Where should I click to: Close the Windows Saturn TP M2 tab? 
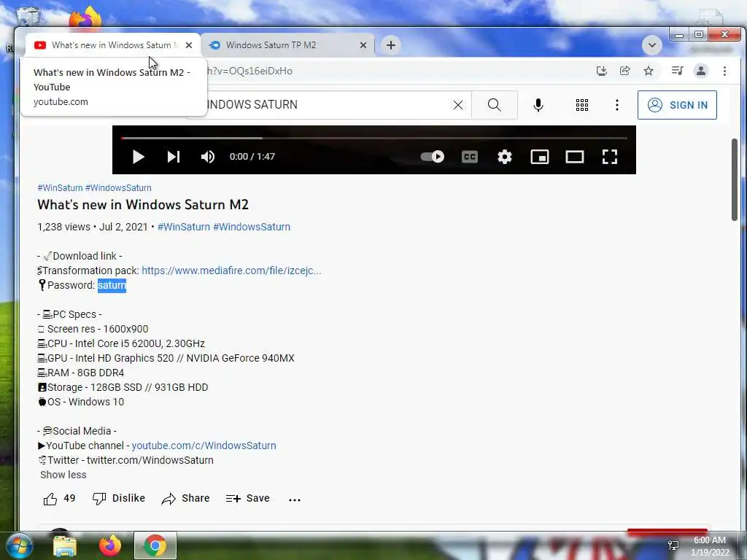point(363,45)
